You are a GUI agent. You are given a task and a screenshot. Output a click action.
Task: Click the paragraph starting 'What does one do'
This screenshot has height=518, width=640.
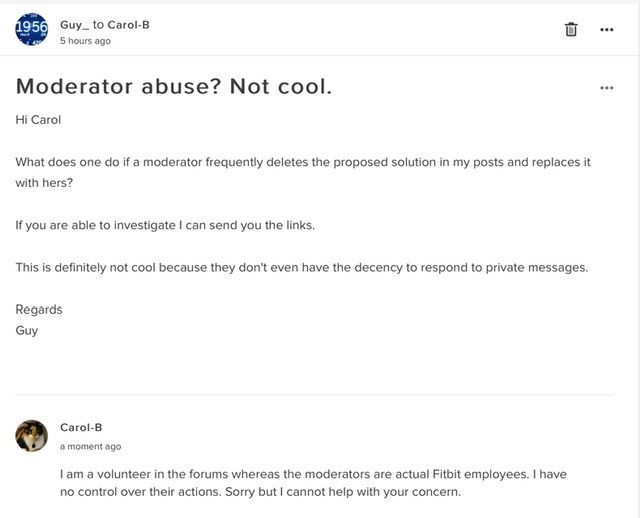(x=303, y=172)
